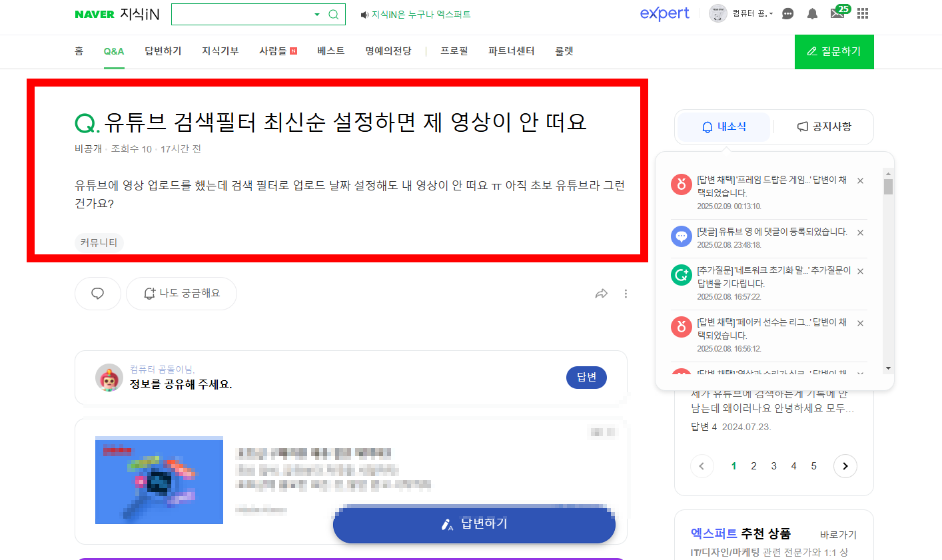Open the '유튜브 영' 댓글 notification
The height and width of the screenshot is (560, 942).
[772, 232]
